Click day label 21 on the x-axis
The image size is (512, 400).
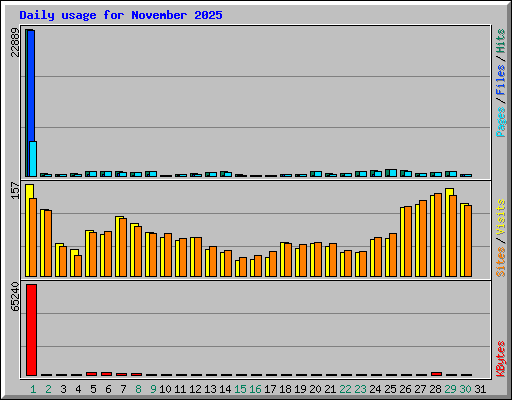click(330, 389)
